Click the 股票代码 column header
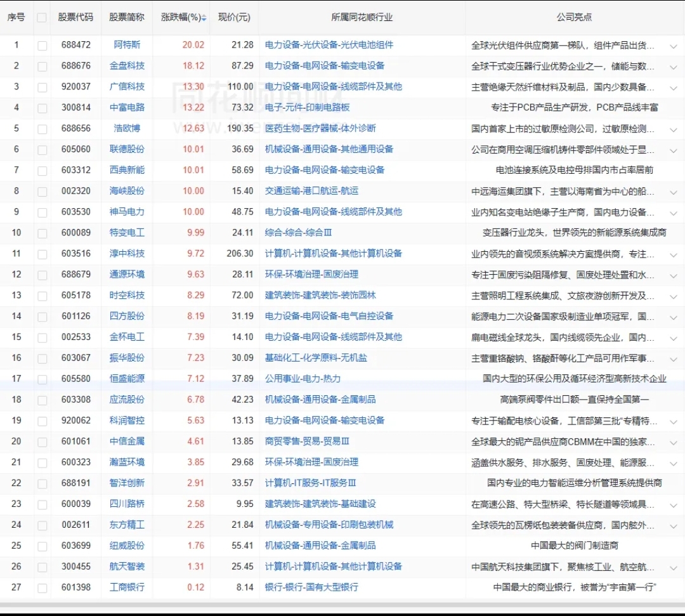This screenshot has width=685, height=616. point(75,18)
